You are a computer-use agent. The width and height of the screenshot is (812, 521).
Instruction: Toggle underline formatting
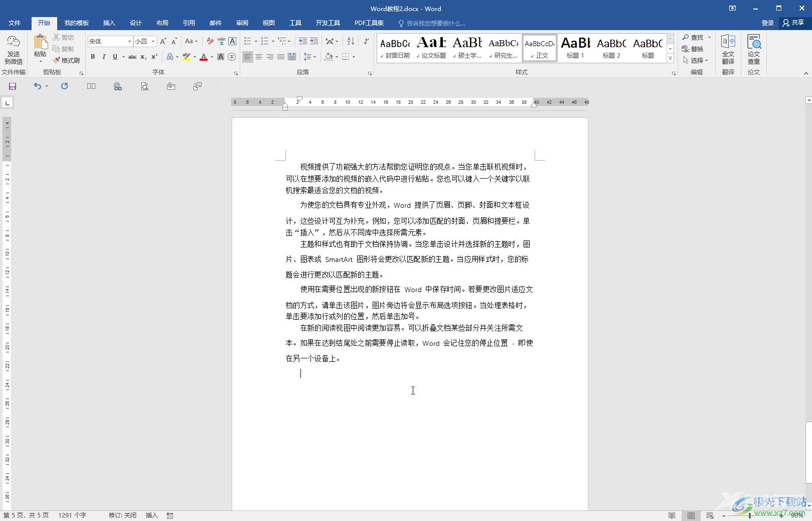pos(115,57)
